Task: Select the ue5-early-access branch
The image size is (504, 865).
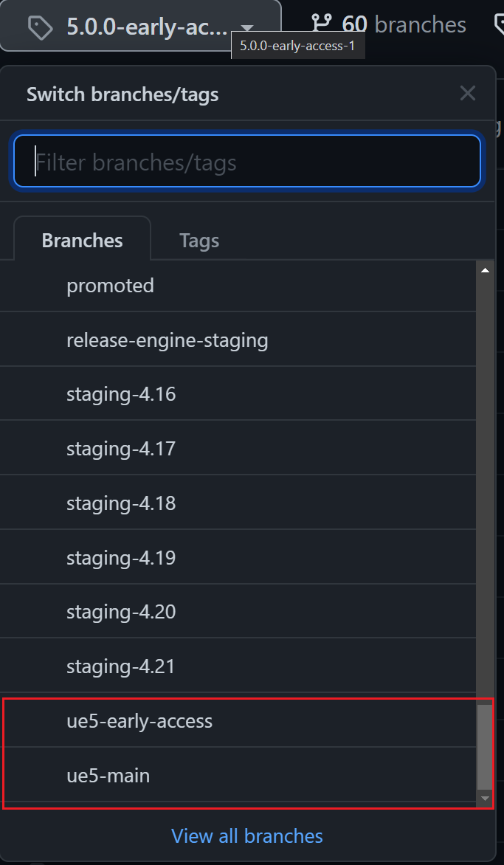Action: [139, 721]
